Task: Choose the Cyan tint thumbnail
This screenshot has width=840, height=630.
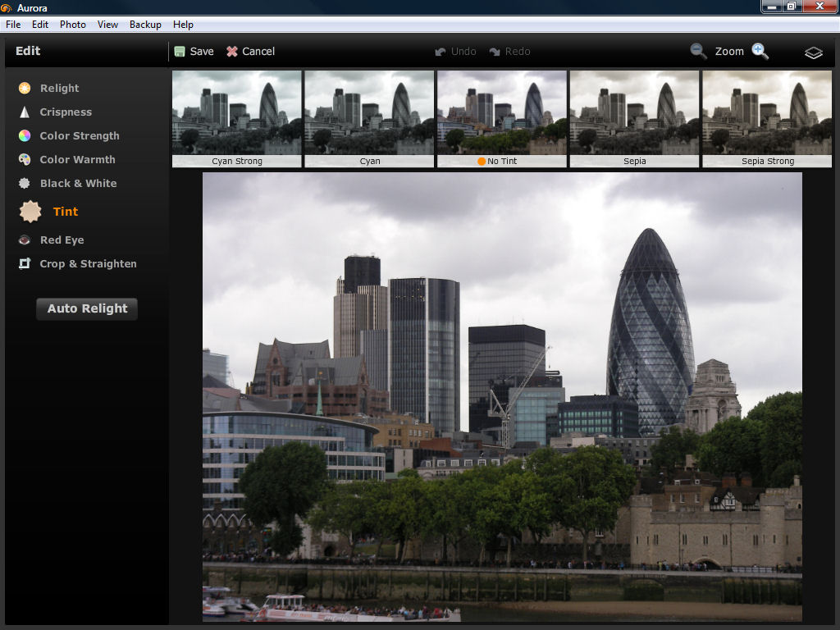Action: [x=370, y=119]
